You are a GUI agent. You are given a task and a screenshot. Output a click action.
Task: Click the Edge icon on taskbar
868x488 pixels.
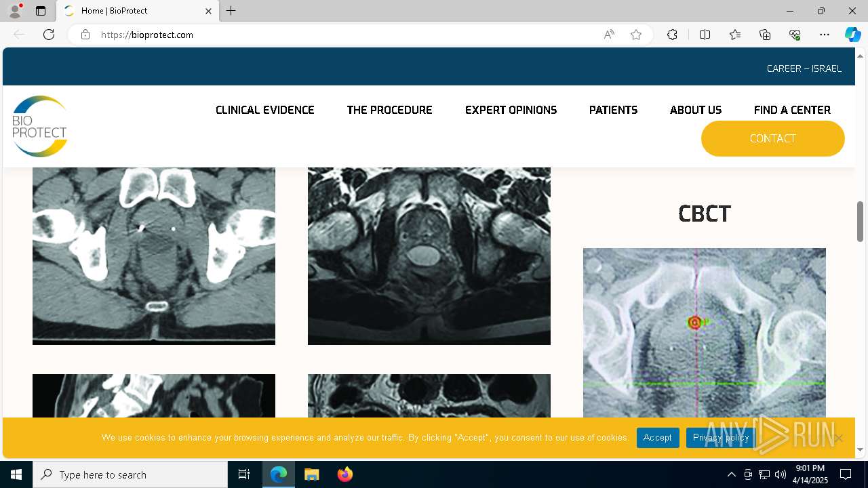[x=279, y=474]
